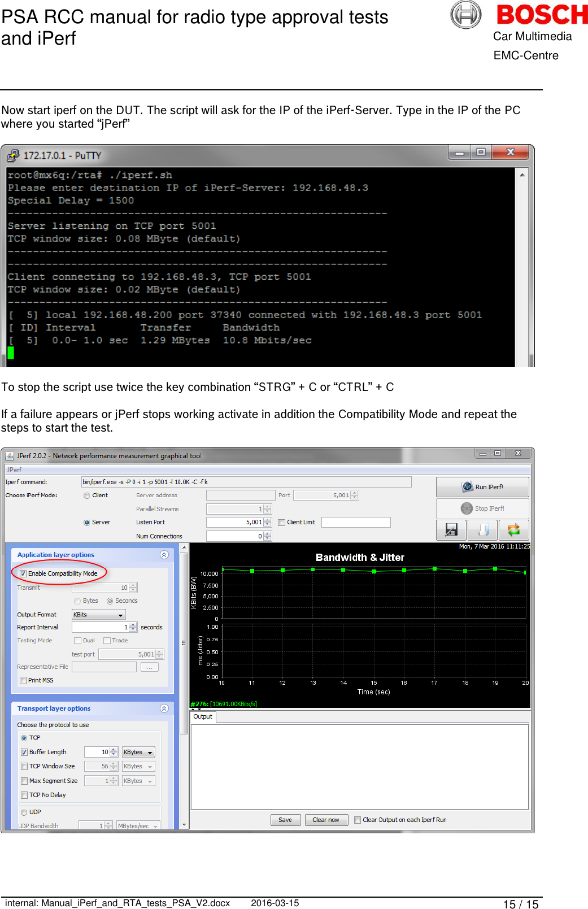
Task: Click the Representative File browse button
Action: click(149, 667)
